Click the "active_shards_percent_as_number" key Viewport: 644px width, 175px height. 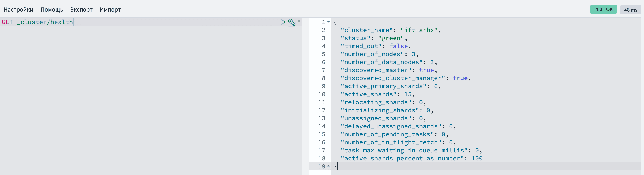[402, 158]
